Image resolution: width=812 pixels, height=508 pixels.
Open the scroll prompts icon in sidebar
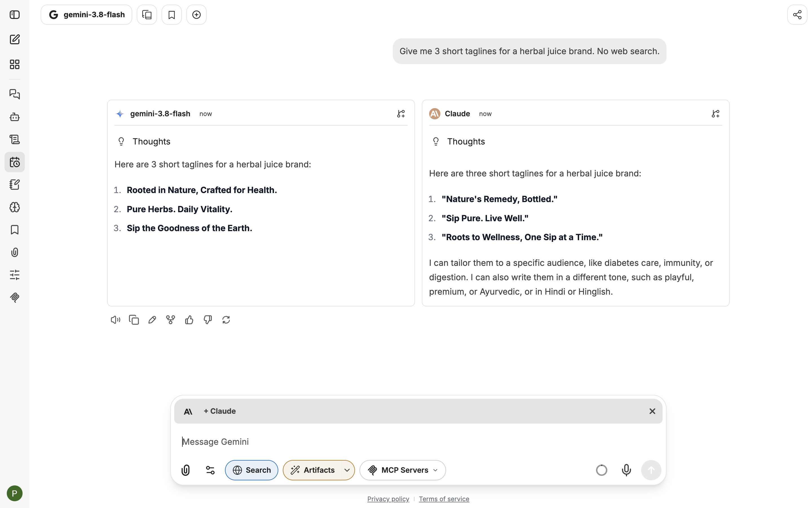[x=14, y=139]
